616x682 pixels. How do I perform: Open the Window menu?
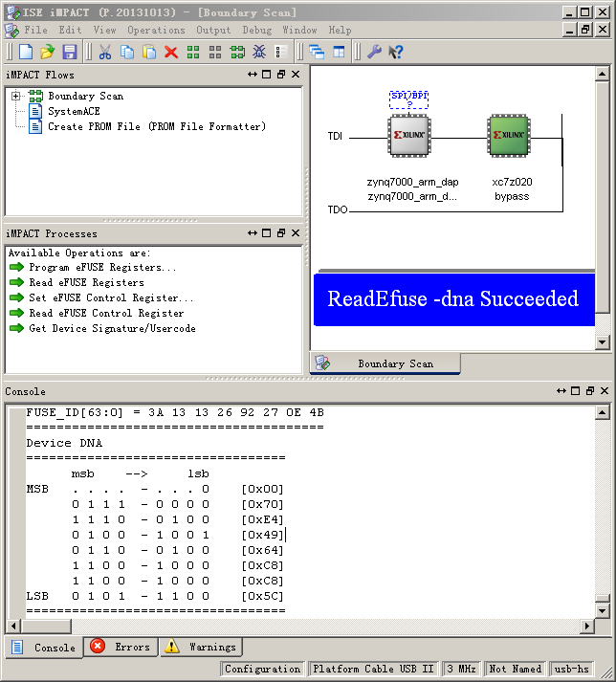(x=299, y=30)
